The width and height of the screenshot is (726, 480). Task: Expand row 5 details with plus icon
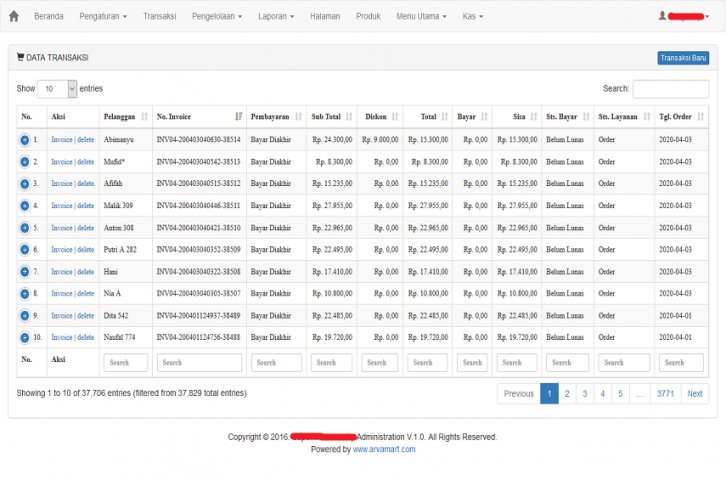tap(25, 228)
